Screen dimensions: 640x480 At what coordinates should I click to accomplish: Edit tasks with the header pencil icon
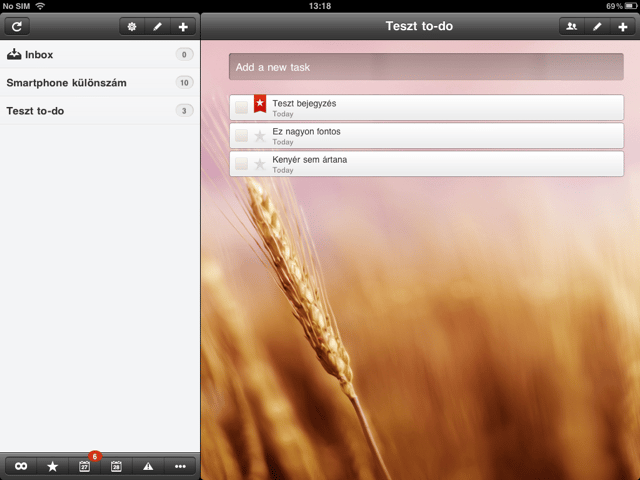[597, 27]
